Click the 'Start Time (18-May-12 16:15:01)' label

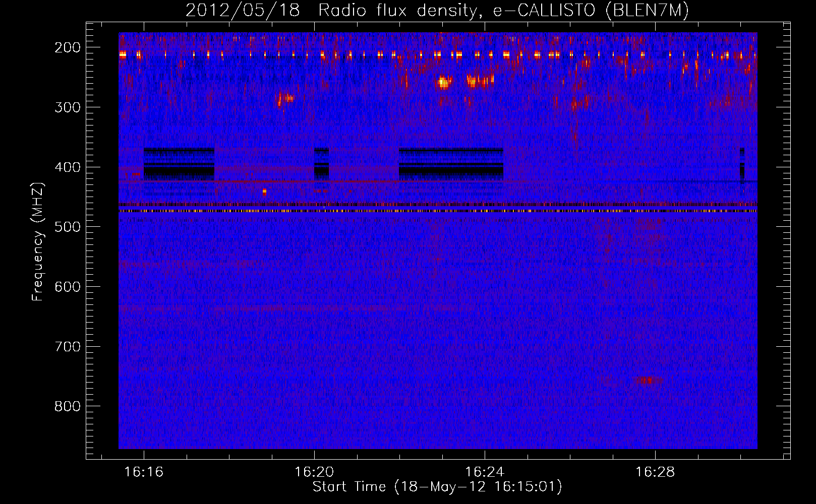[x=437, y=487]
